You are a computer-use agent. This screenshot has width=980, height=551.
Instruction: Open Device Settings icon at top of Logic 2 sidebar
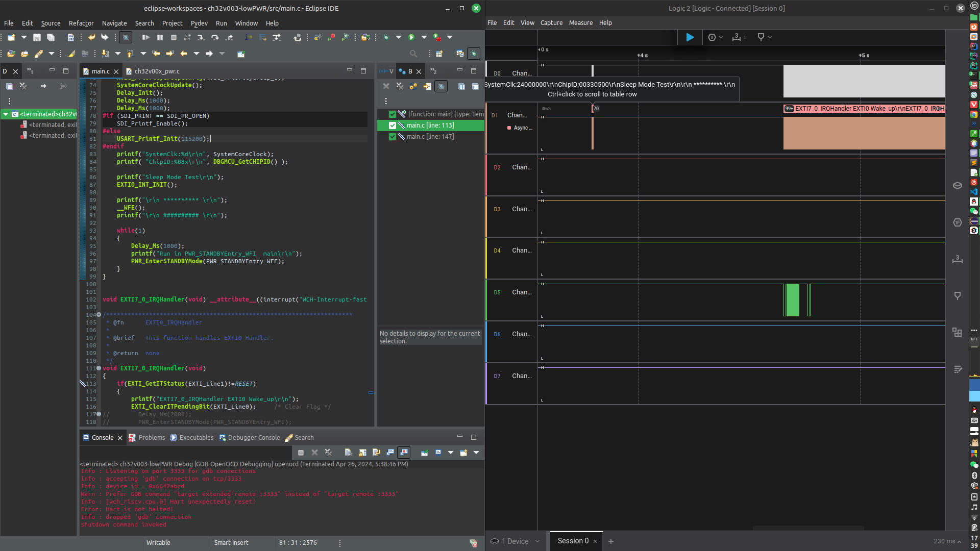tap(958, 185)
